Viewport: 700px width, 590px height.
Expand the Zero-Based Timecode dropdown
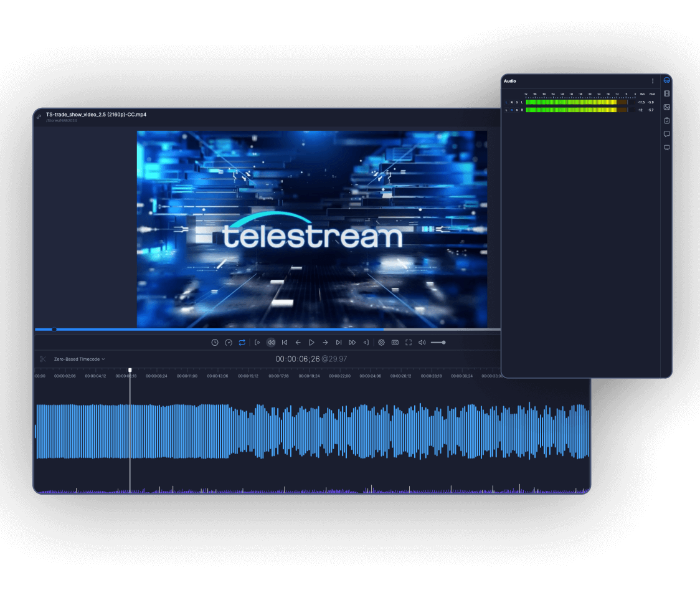coord(79,359)
